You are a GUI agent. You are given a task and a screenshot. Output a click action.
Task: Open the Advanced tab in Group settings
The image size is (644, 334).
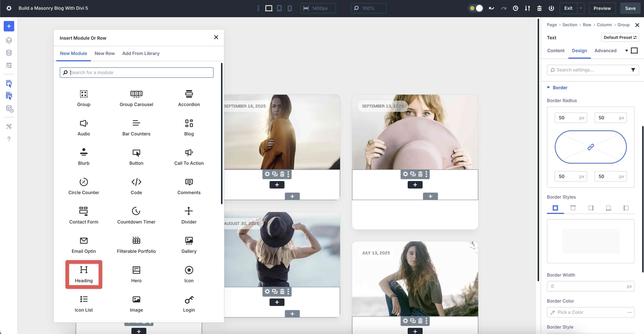click(x=605, y=50)
